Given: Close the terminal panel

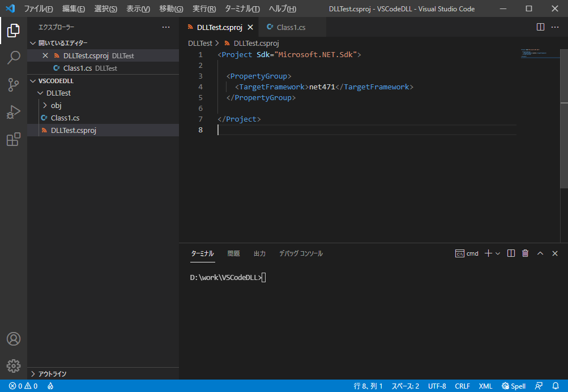Looking at the screenshot, I should pos(555,253).
